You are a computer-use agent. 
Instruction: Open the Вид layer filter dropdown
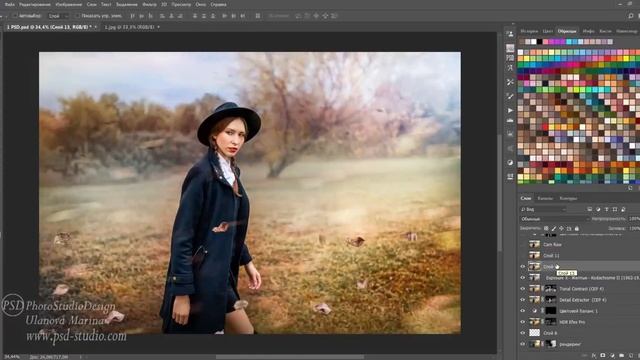tap(543, 209)
